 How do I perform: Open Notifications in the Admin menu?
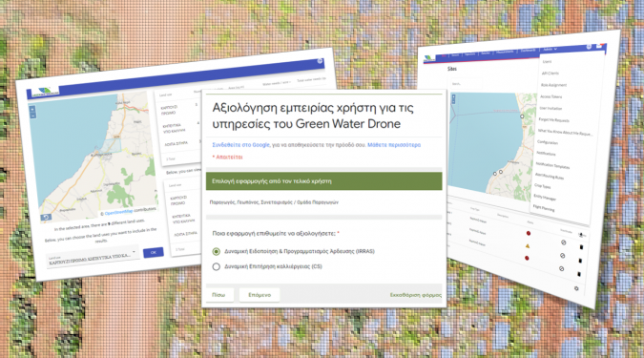[x=546, y=154]
